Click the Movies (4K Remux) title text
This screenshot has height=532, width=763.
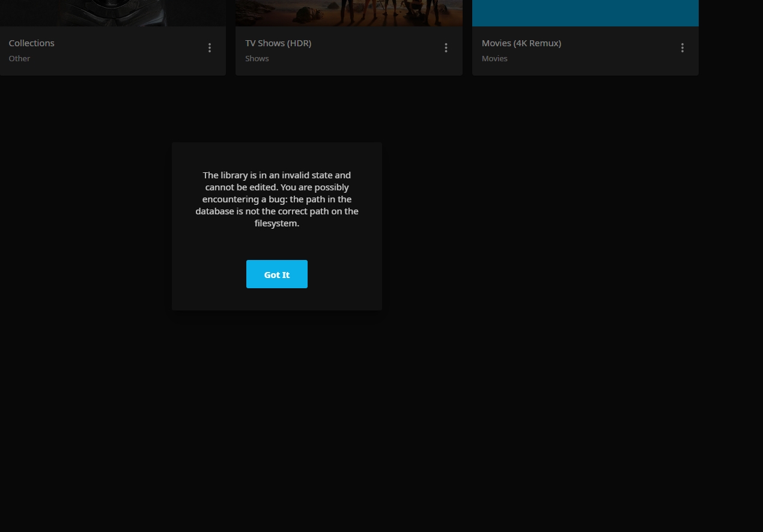(521, 43)
